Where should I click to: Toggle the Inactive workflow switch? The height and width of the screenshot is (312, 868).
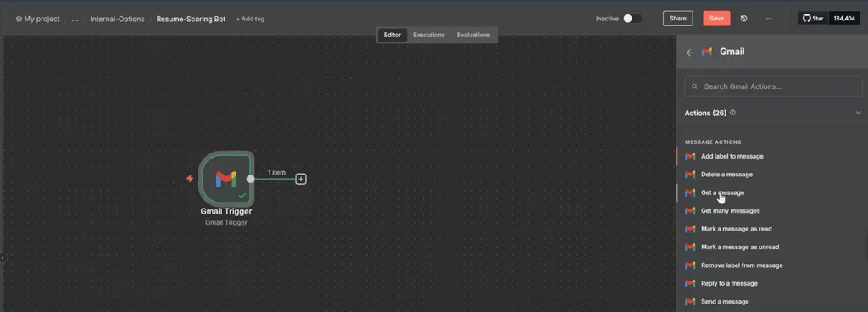click(632, 19)
